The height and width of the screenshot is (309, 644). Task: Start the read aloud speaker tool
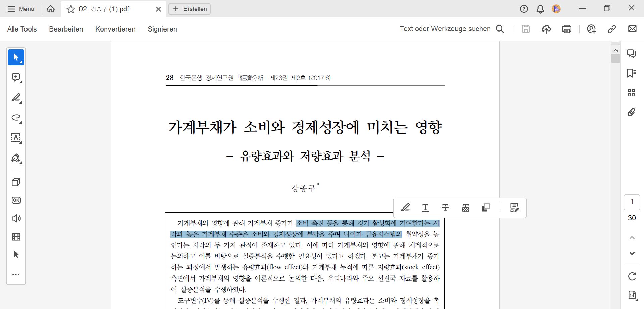[16, 219]
